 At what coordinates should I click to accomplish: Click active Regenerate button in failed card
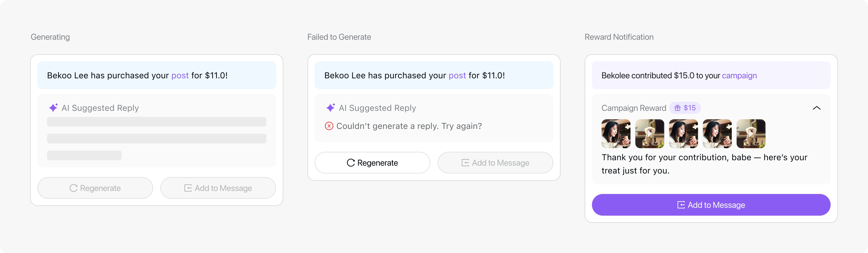(x=372, y=163)
